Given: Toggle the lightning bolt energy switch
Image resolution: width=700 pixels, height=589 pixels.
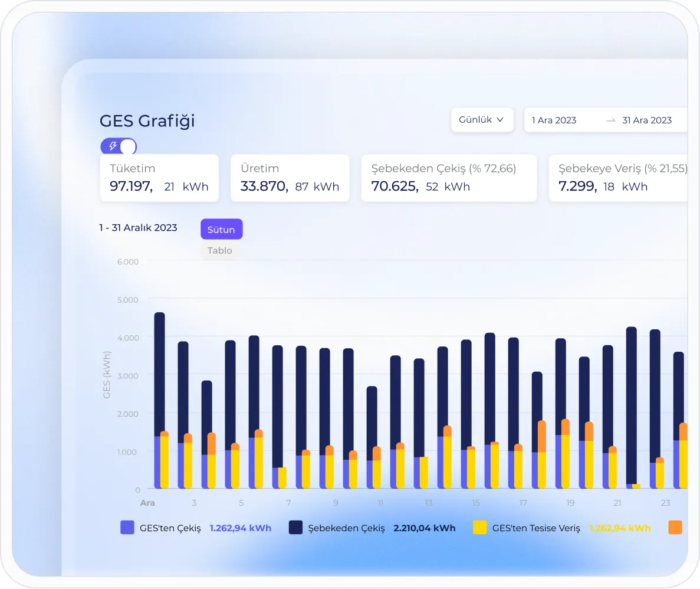Looking at the screenshot, I should 119,146.
